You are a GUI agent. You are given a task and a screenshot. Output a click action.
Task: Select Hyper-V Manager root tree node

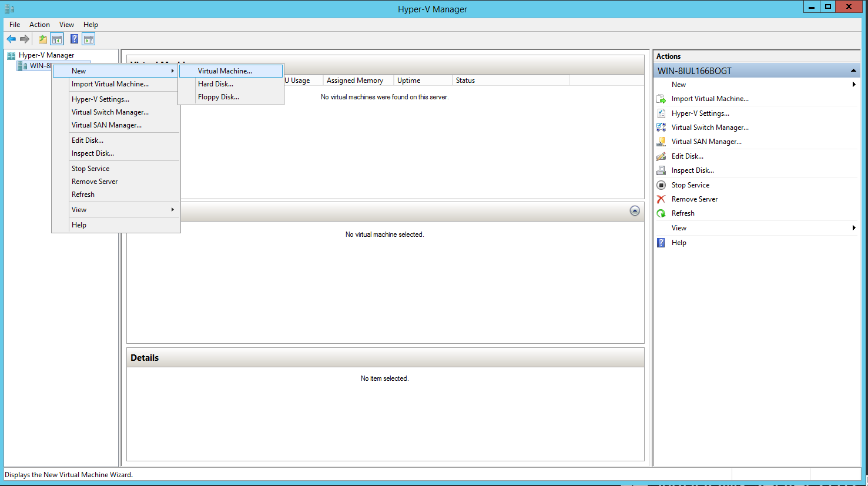tap(46, 55)
